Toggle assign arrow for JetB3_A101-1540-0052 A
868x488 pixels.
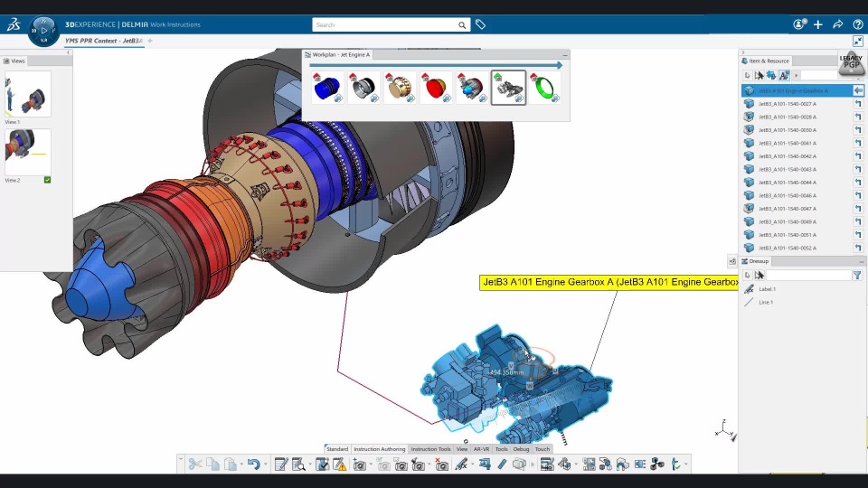[x=858, y=248]
